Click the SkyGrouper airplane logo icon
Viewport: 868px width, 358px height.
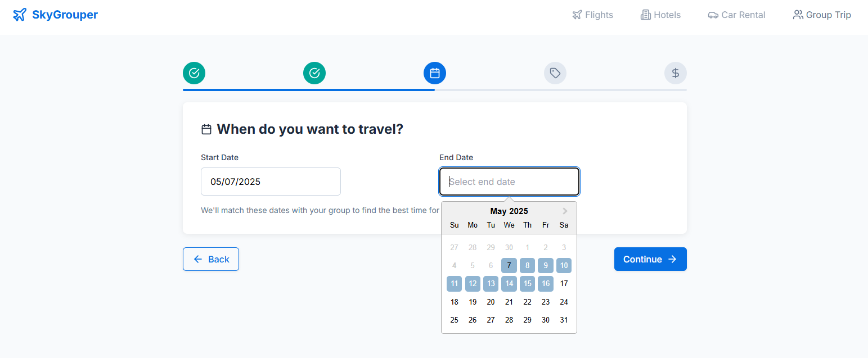click(20, 15)
